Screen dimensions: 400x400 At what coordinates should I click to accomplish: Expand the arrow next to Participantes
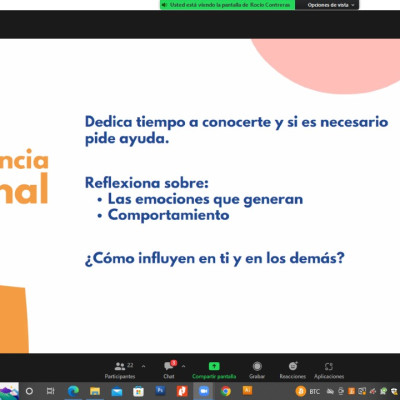click(x=143, y=366)
